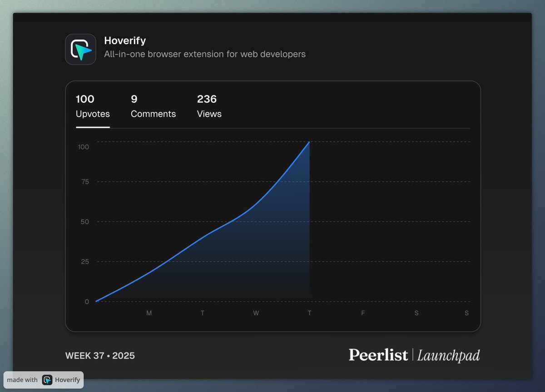Click the F day label on the chart axis

click(363, 313)
